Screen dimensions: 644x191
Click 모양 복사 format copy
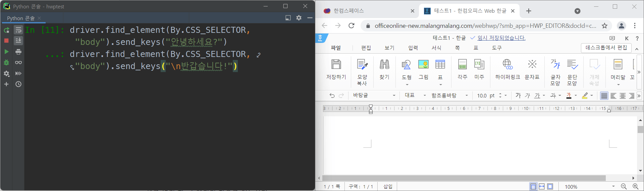pyautogui.click(x=362, y=72)
